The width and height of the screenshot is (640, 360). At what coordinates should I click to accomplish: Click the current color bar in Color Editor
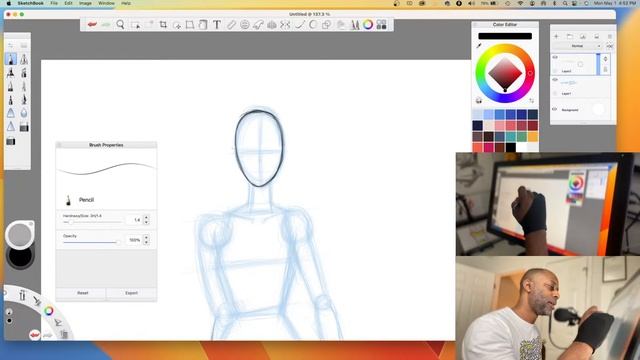tap(505, 36)
